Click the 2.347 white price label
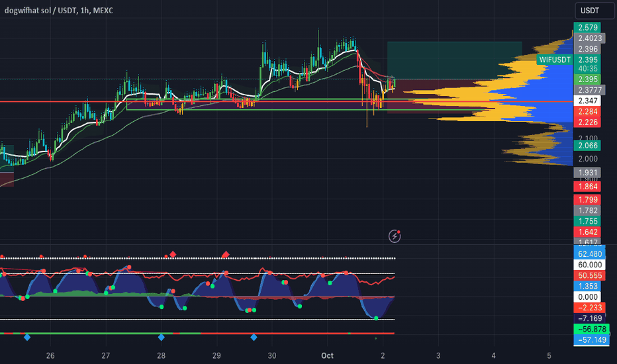This screenshot has width=617, height=364. coord(588,101)
